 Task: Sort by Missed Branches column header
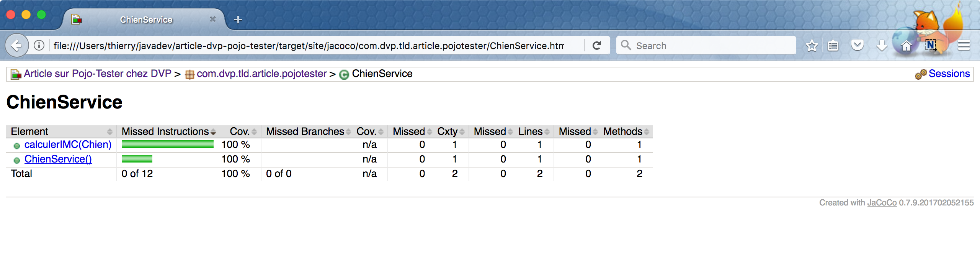coord(305,131)
